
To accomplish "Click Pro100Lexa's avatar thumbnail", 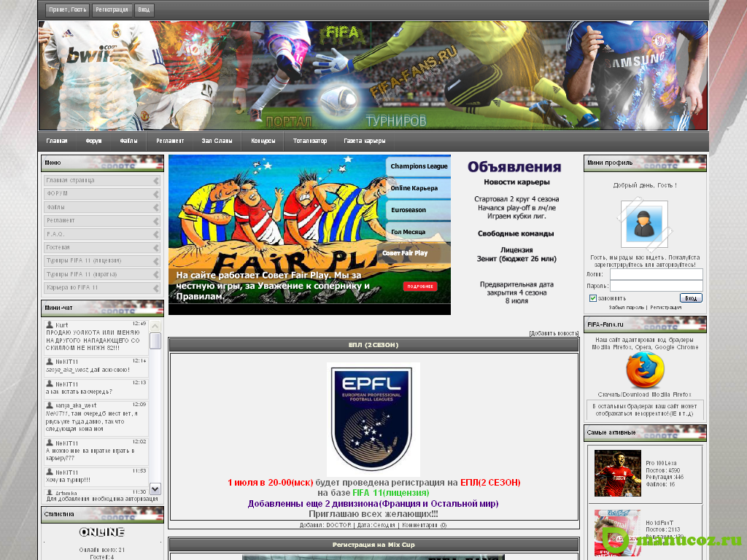I will point(617,473).
